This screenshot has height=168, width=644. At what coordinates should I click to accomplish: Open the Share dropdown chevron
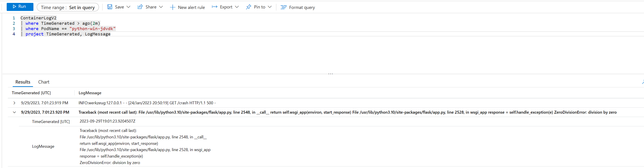point(161,7)
